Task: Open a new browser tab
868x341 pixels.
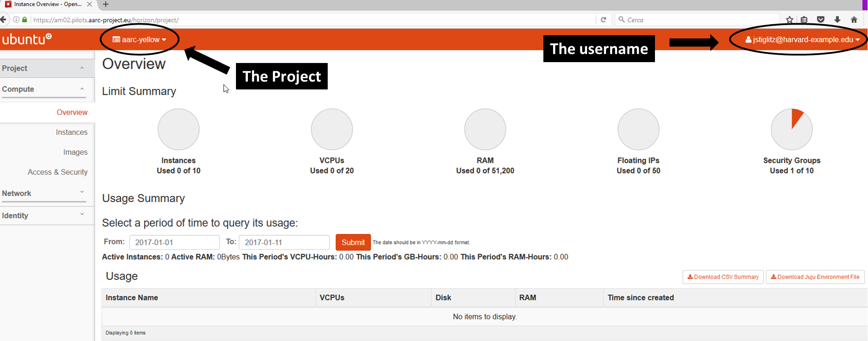Action: [105, 4]
